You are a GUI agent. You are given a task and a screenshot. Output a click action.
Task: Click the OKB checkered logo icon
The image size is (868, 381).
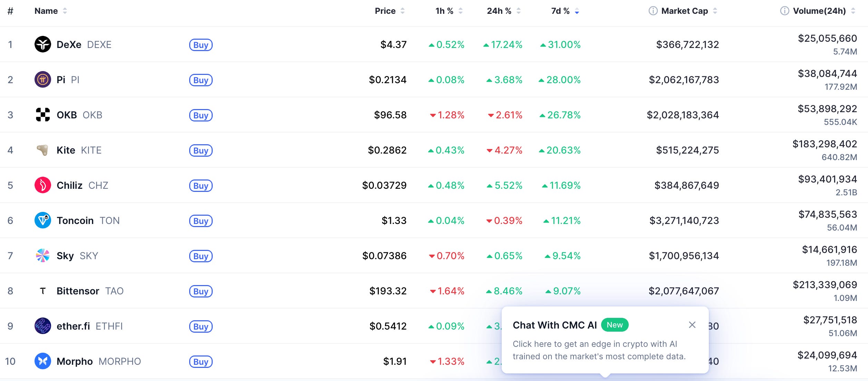[43, 115]
